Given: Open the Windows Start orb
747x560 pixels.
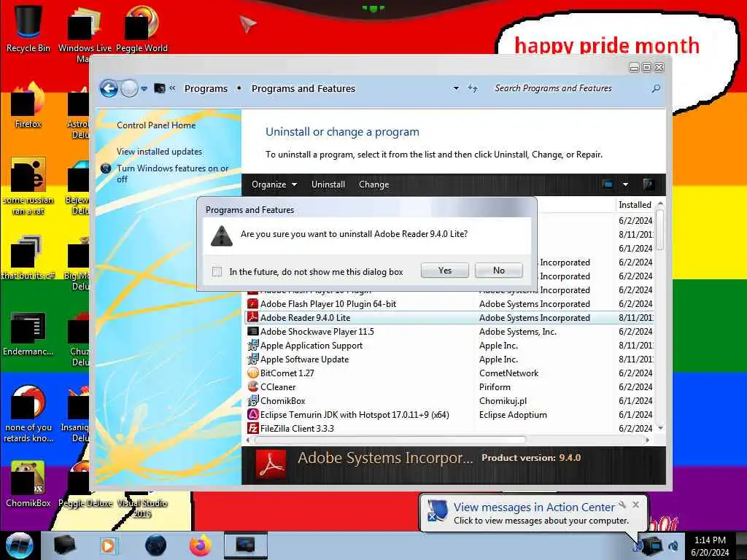Looking at the screenshot, I should [20, 545].
